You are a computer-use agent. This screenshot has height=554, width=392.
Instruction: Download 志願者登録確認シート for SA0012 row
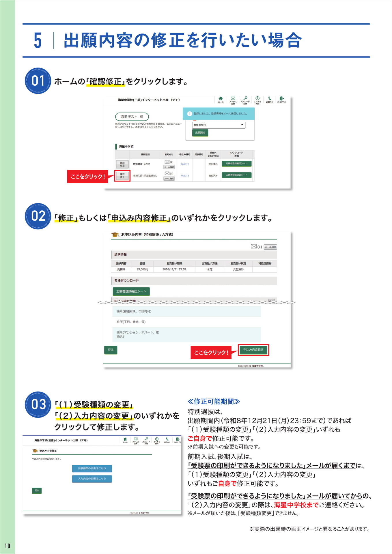(236, 164)
